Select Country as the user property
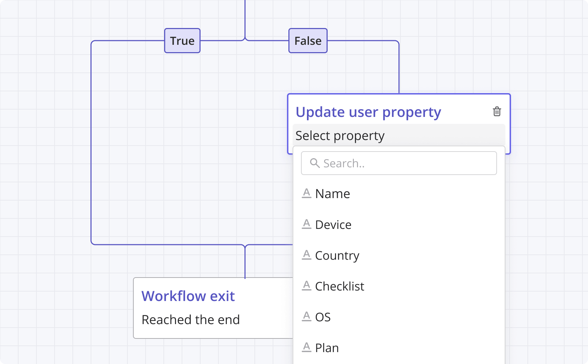588x364 pixels. pos(337,255)
